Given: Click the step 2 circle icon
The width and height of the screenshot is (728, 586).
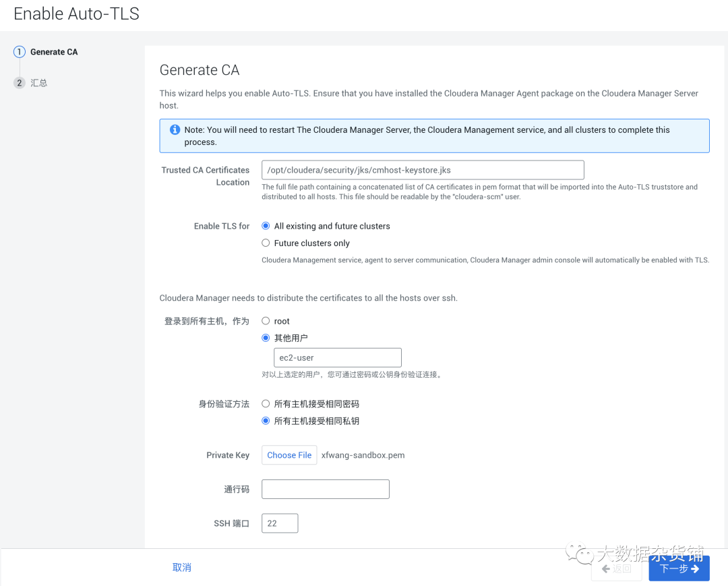Looking at the screenshot, I should (19, 83).
